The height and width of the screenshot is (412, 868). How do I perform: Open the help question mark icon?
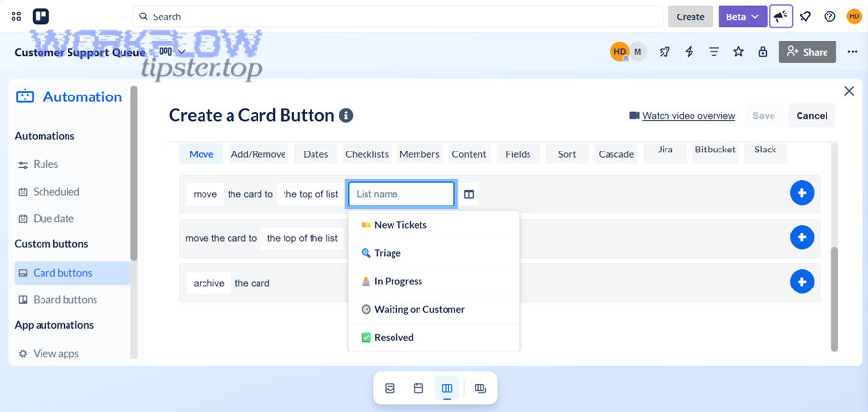[829, 16]
